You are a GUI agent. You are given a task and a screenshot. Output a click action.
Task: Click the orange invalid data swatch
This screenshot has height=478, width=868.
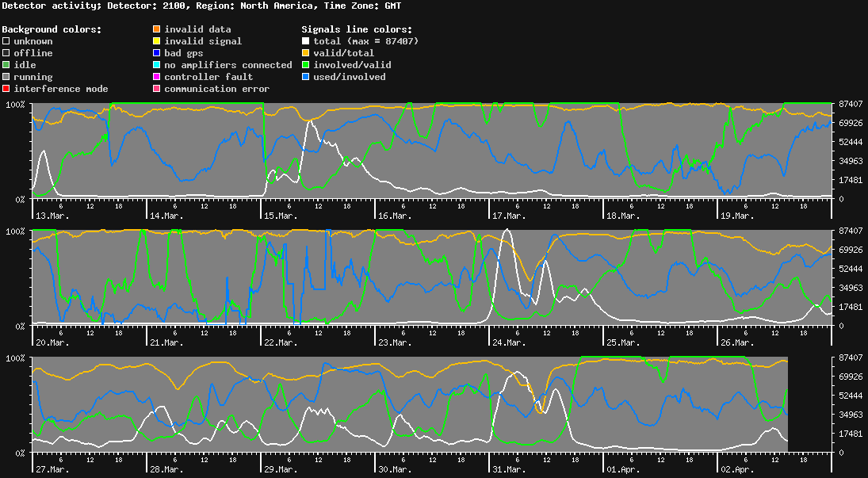coord(157,29)
